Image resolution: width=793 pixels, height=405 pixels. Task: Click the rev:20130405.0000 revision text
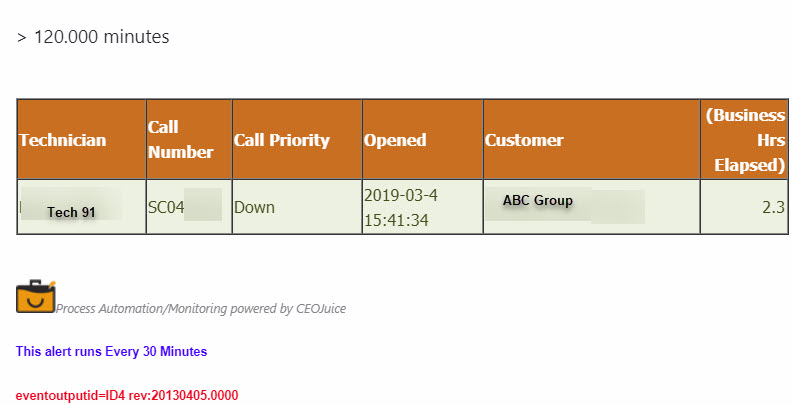183,395
